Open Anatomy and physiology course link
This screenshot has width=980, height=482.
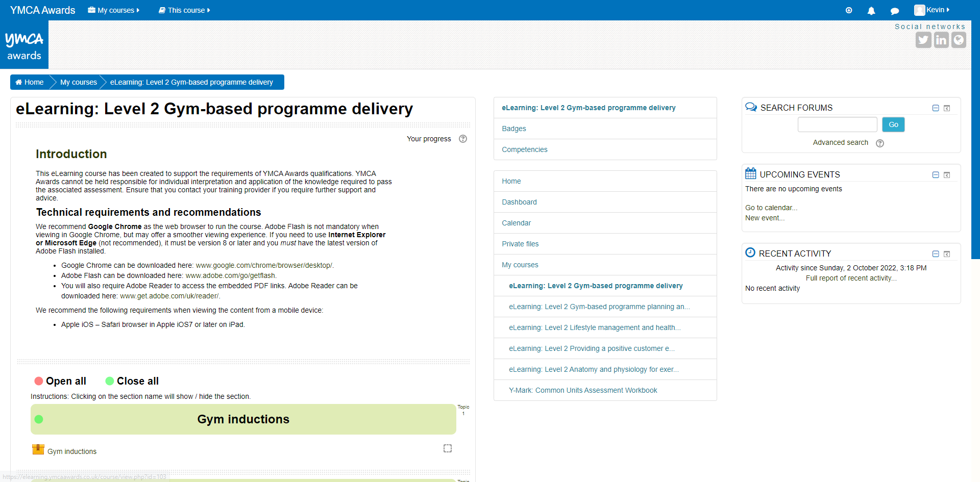click(594, 369)
